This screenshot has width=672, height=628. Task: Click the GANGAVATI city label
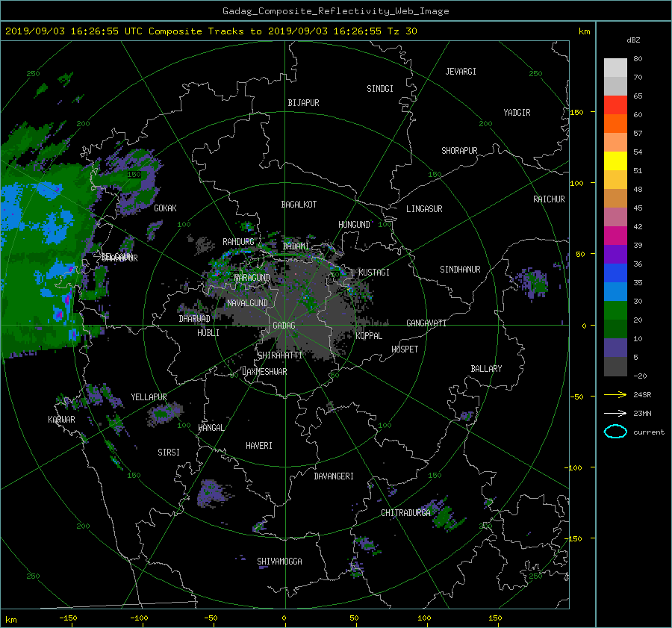(426, 323)
